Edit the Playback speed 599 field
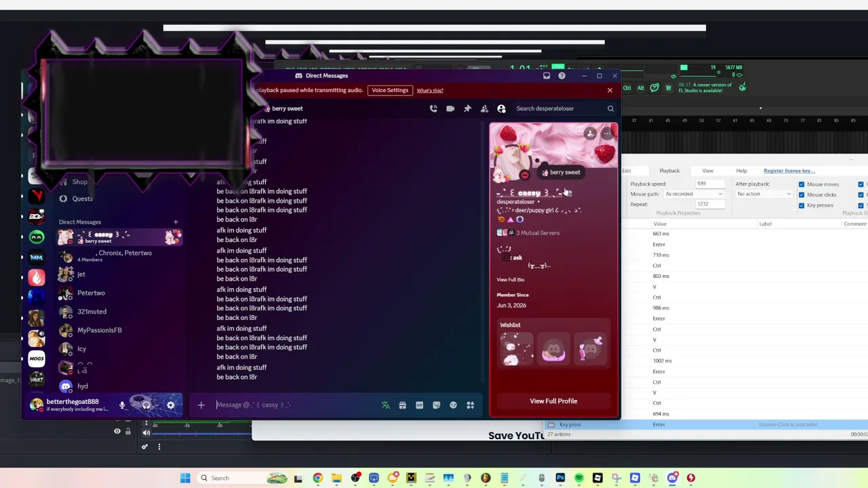The width and height of the screenshot is (868, 488). click(x=709, y=184)
